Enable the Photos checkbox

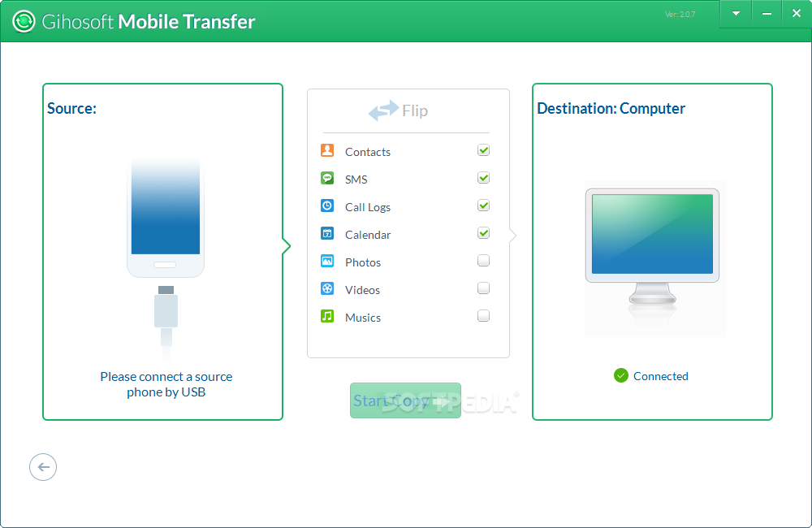(483, 261)
